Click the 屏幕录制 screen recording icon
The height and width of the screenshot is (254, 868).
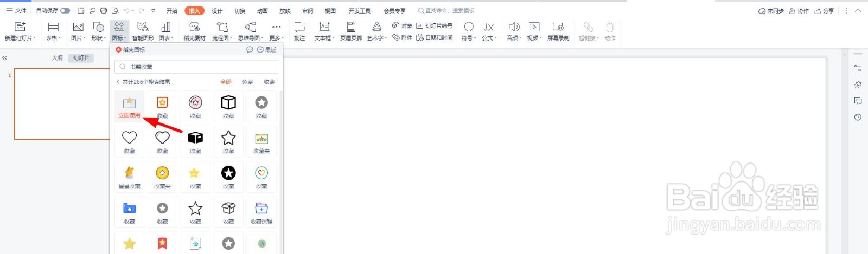click(x=558, y=27)
